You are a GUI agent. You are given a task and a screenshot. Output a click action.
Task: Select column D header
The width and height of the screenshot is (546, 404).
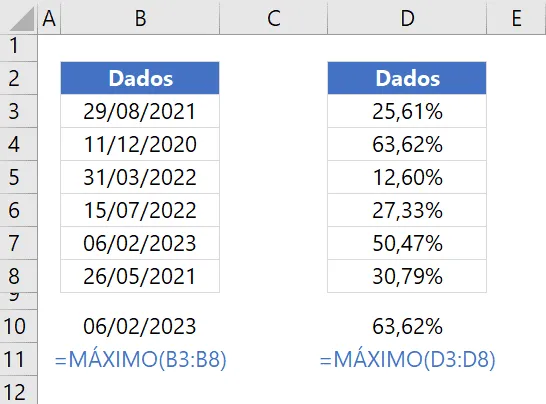click(x=407, y=17)
